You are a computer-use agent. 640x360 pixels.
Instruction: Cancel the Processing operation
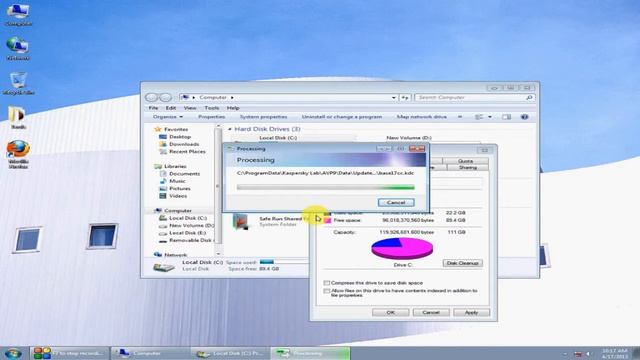pyautogui.click(x=396, y=202)
